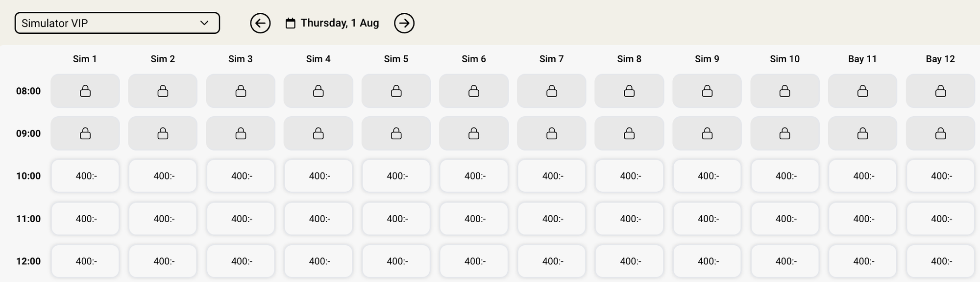Open calendar icon next to Thursday date

(291, 23)
